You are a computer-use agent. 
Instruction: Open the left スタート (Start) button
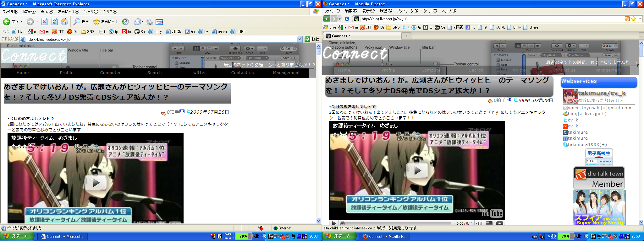click(x=18, y=236)
